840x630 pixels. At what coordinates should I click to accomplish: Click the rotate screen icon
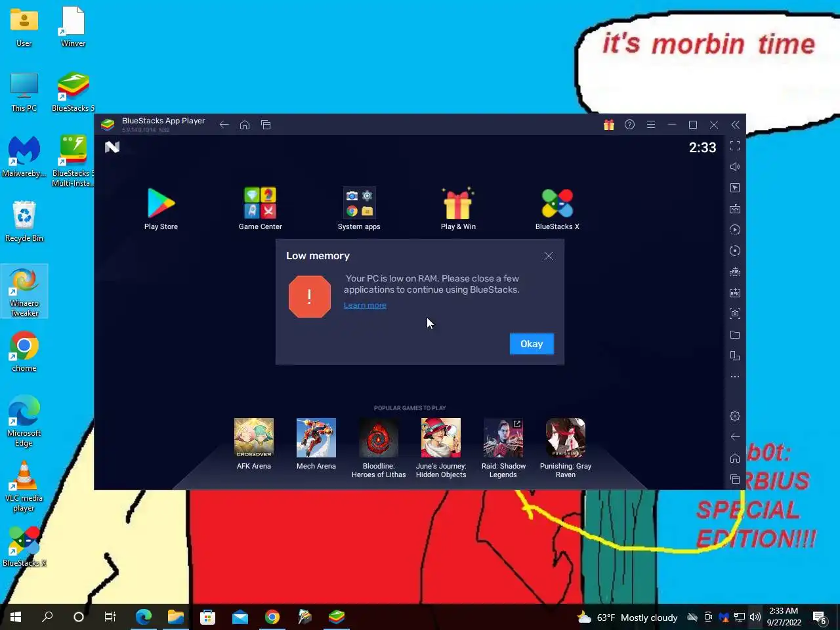pyautogui.click(x=735, y=356)
